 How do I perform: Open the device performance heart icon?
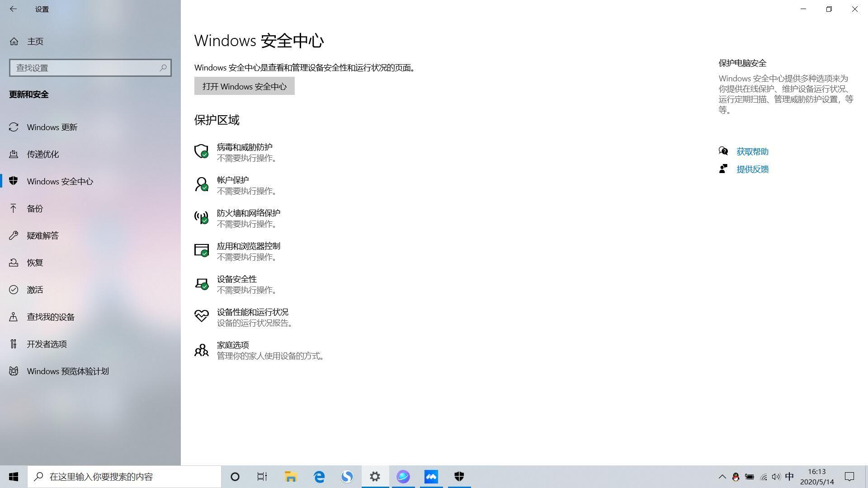[x=201, y=316]
